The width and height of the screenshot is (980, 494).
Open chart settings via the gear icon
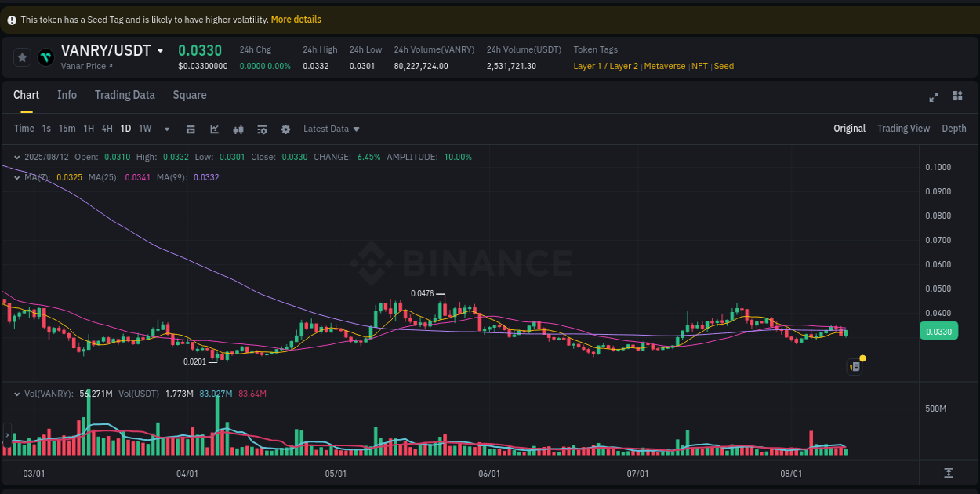286,129
